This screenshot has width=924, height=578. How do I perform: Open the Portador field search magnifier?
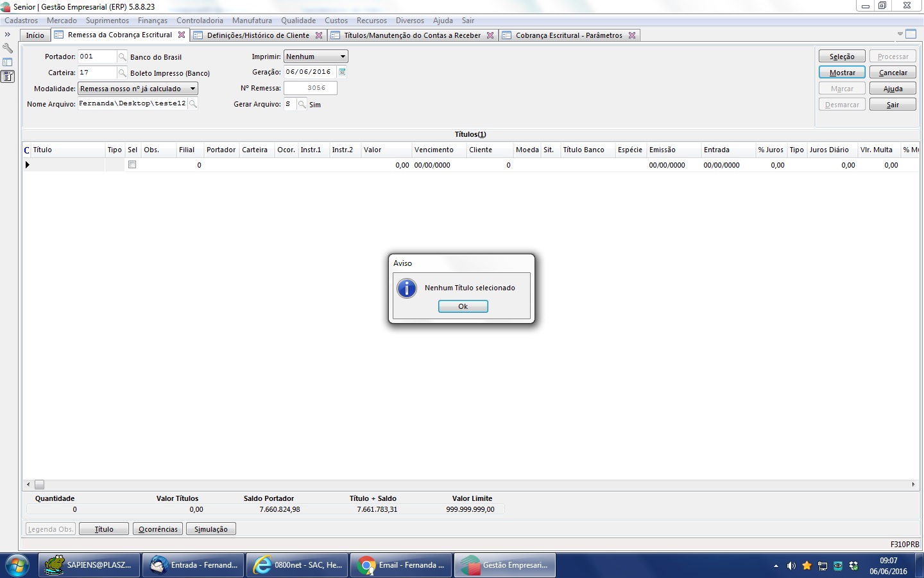click(x=123, y=57)
